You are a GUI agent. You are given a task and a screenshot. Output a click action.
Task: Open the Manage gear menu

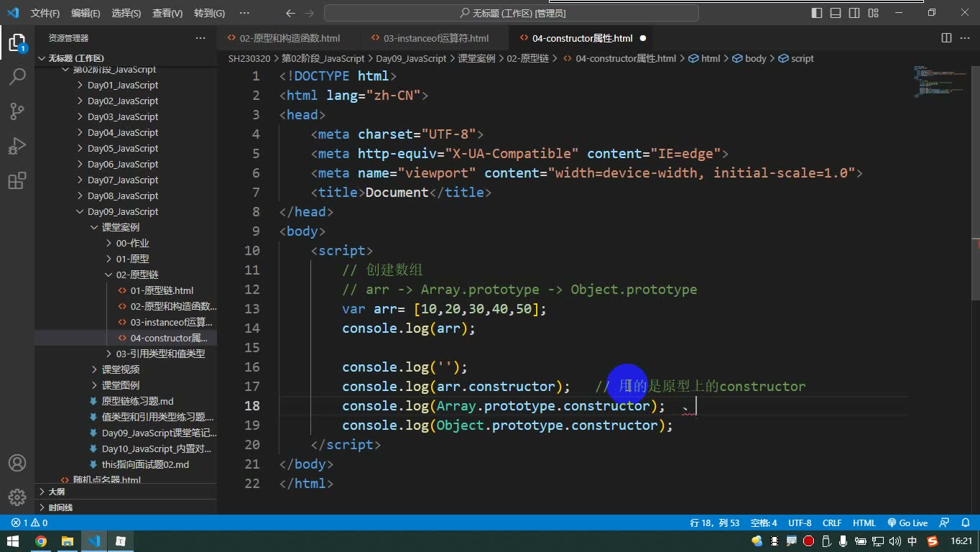pos(17,497)
